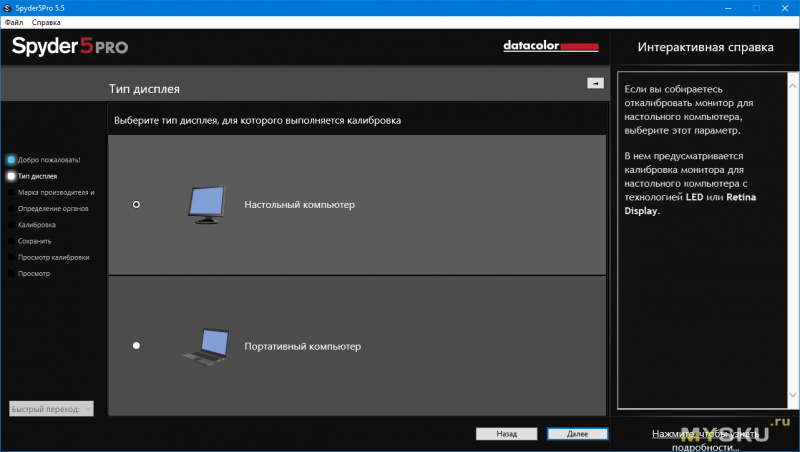Click the Тип дисплея step indicator square
This screenshot has width=800, height=452.
11,176
